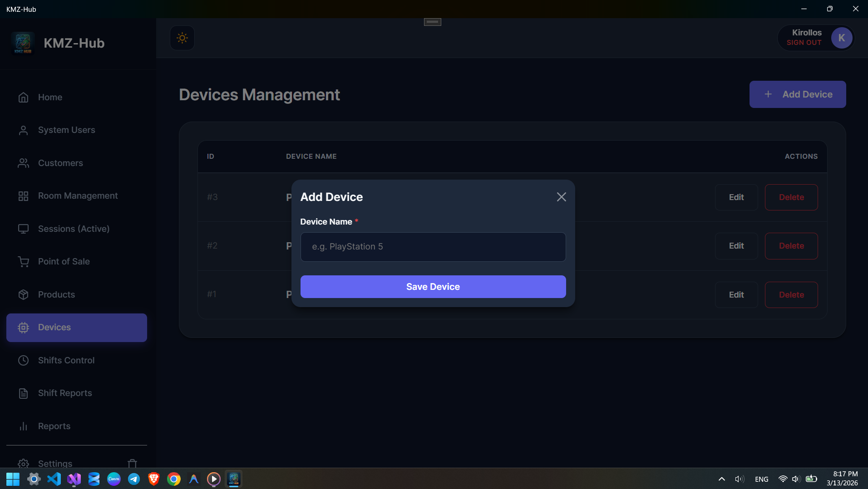The width and height of the screenshot is (868, 489).
Task: Delete device #3
Action: coord(791,197)
